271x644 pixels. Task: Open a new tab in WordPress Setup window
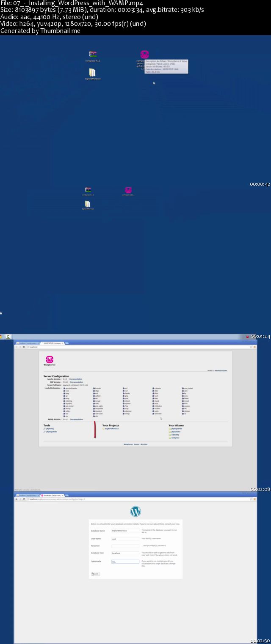67,495
